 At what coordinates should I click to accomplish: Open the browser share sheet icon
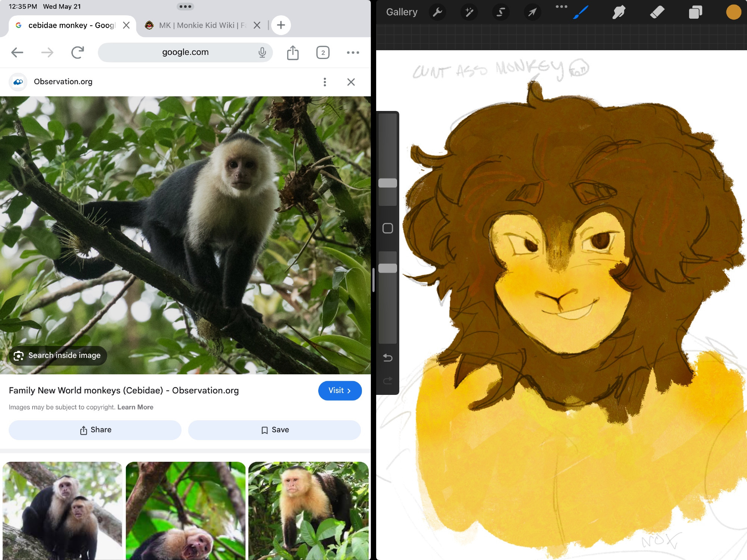click(x=293, y=53)
